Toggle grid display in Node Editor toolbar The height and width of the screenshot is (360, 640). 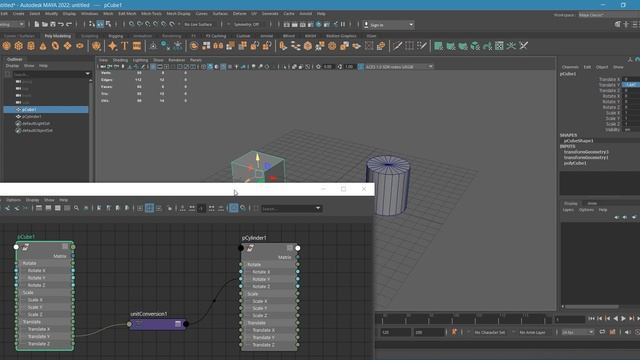point(149,208)
